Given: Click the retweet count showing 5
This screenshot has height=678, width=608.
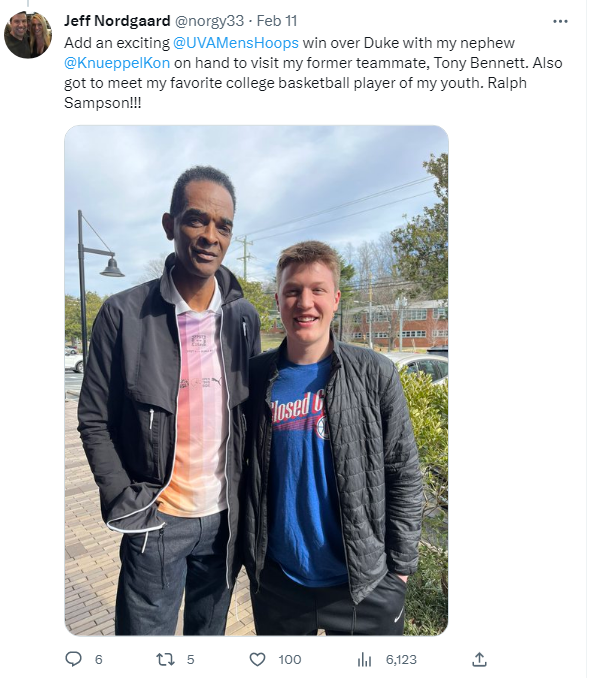Looking at the screenshot, I should [x=190, y=660].
